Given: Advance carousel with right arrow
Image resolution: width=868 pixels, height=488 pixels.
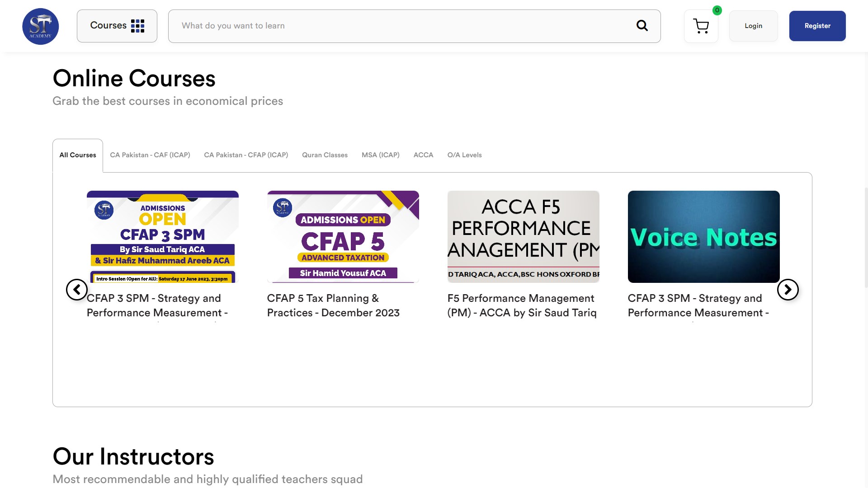Looking at the screenshot, I should [x=788, y=290].
